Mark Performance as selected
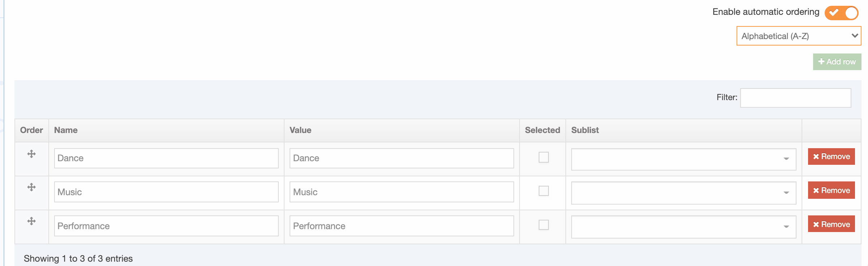This screenshot has width=868, height=266. click(543, 225)
